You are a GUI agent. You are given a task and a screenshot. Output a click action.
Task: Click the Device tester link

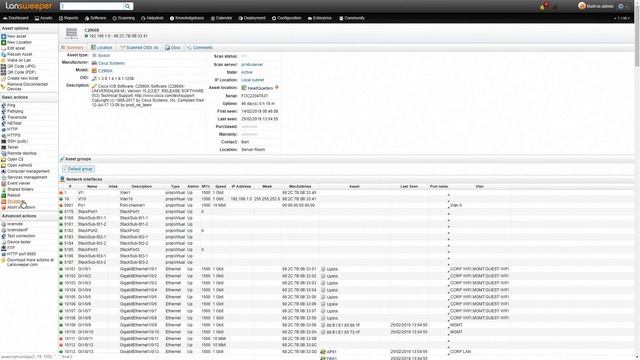coord(19,242)
